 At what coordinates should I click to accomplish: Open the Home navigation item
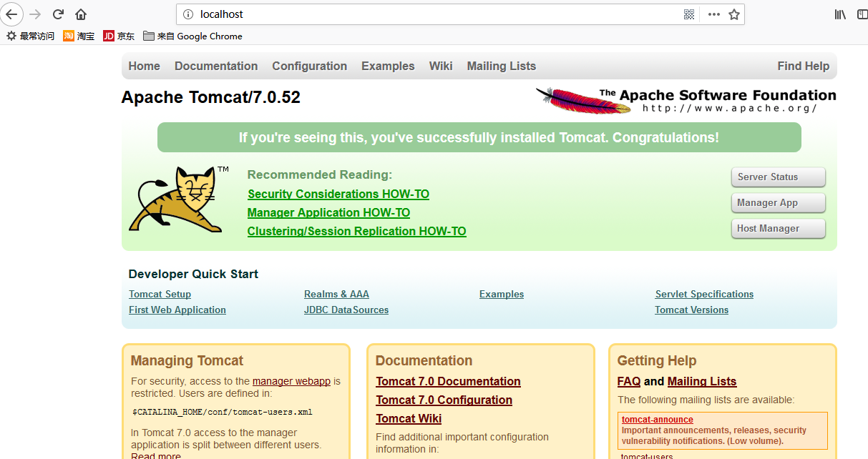[x=144, y=66]
